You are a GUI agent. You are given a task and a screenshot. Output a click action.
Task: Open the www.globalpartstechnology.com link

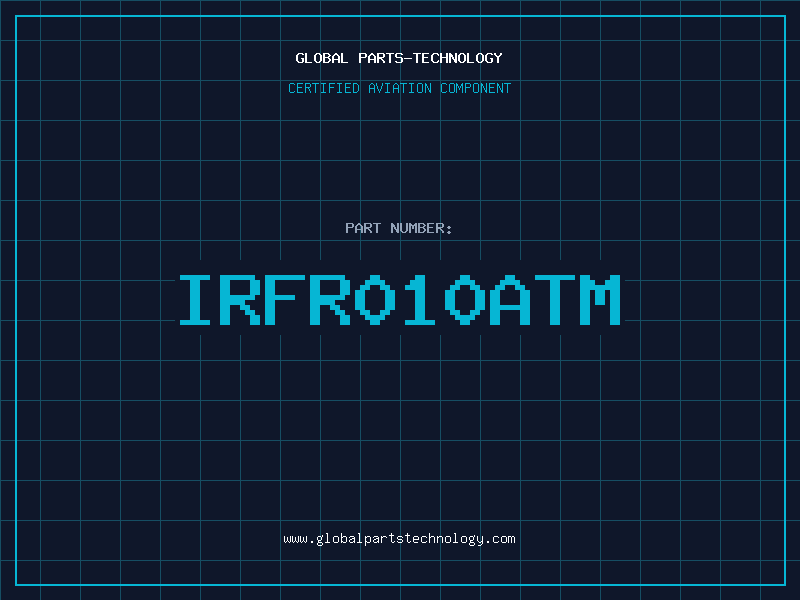click(399, 539)
